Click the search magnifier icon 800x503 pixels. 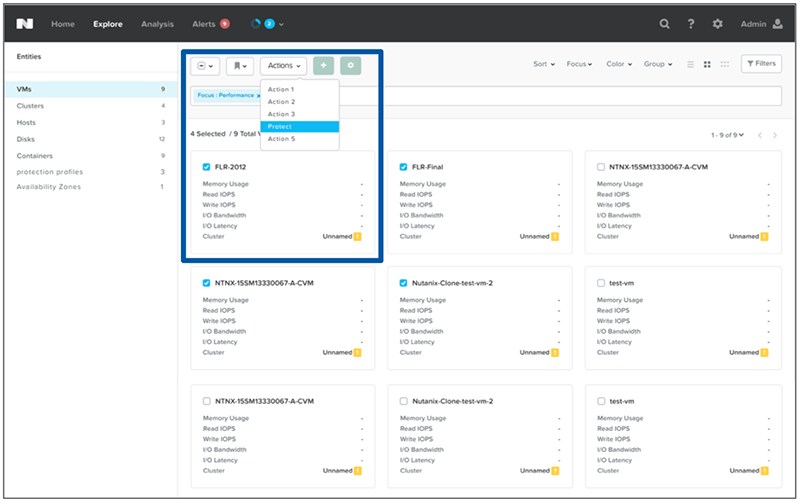tap(665, 24)
